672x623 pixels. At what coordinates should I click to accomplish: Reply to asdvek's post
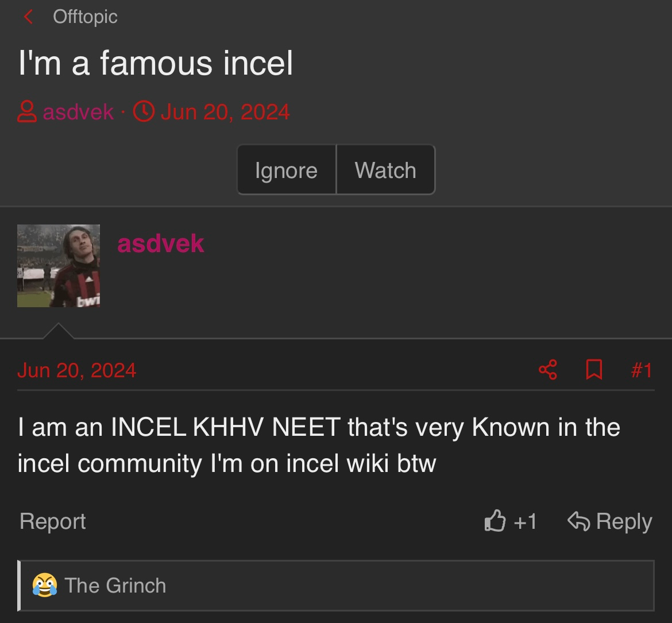point(610,521)
